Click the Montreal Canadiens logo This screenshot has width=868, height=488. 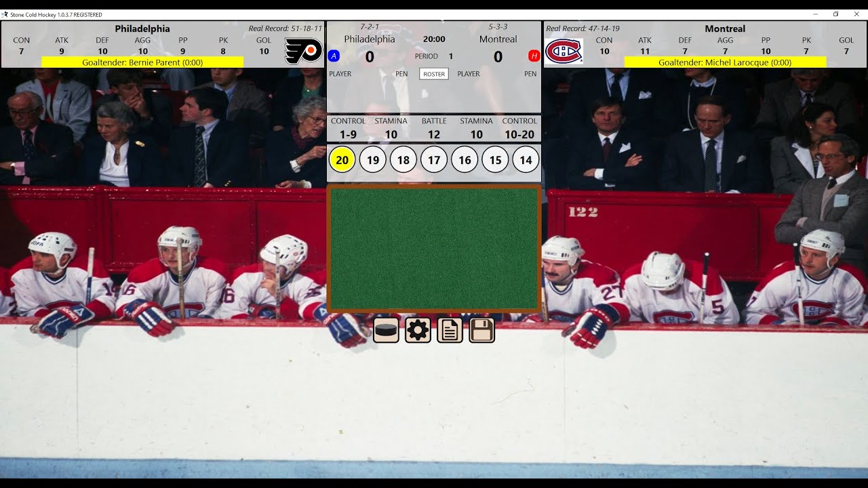click(564, 52)
